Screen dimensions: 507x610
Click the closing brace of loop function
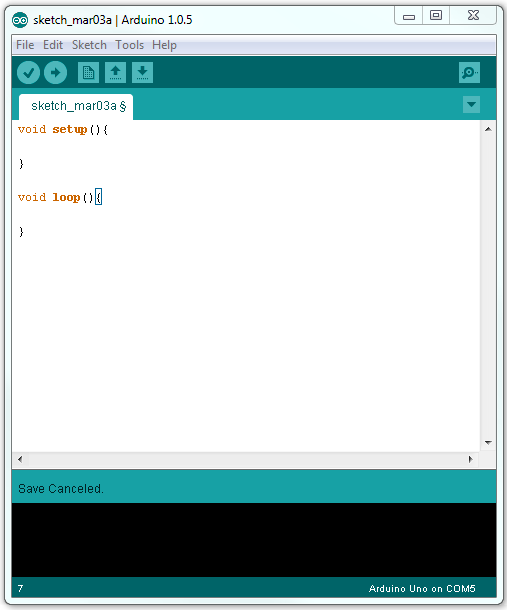21,231
